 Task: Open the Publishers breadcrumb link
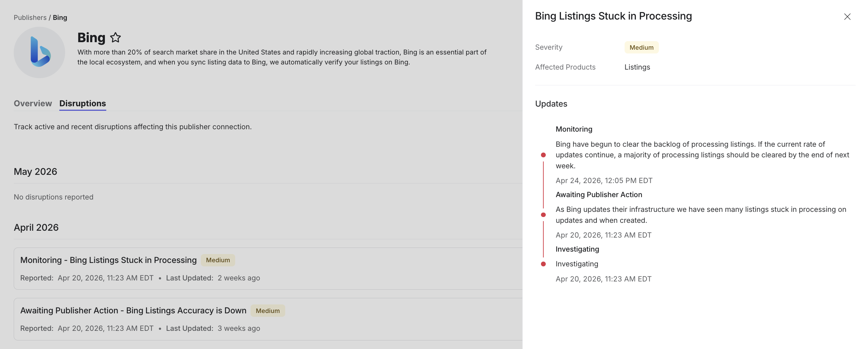[30, 17]
